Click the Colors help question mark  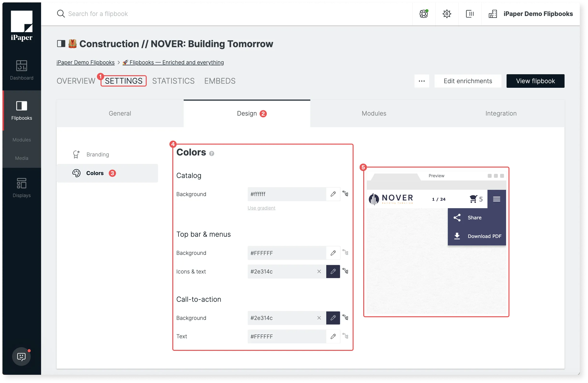coord(211,154)
